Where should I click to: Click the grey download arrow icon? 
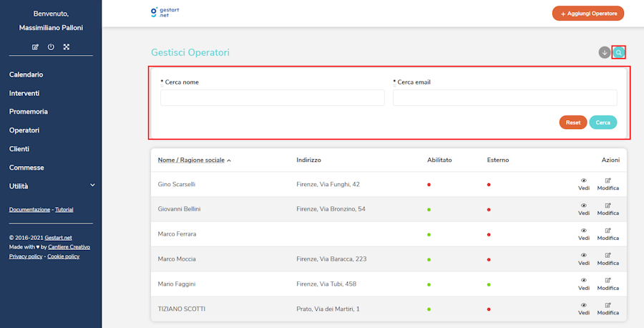pos(605,52)
